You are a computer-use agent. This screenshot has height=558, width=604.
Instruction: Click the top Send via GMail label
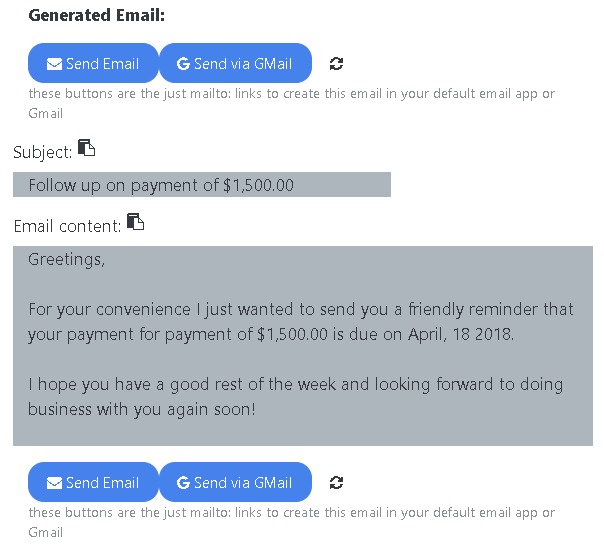243,64
